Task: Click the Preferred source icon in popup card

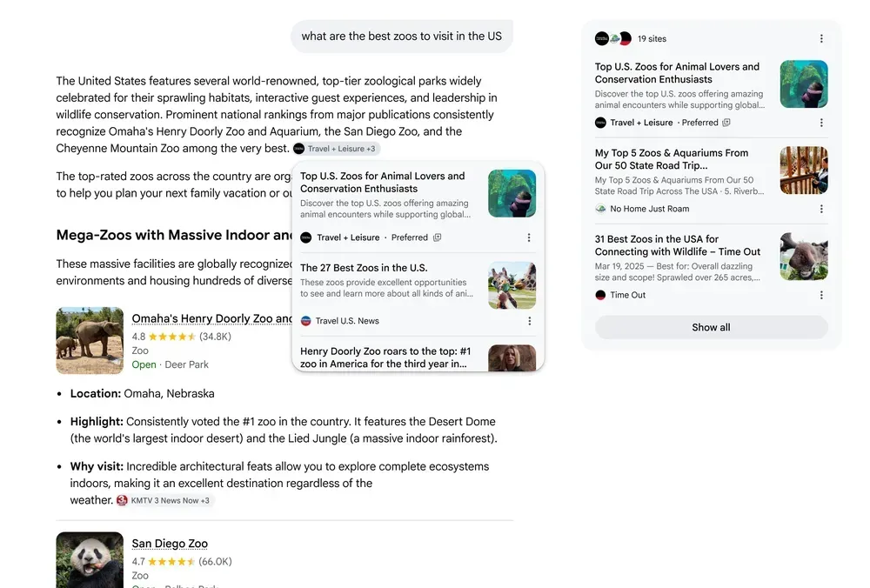Action: 438,237
